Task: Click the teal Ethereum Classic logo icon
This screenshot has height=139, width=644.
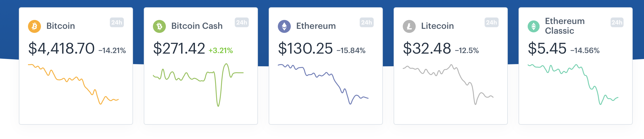Action: pos(534,26)
